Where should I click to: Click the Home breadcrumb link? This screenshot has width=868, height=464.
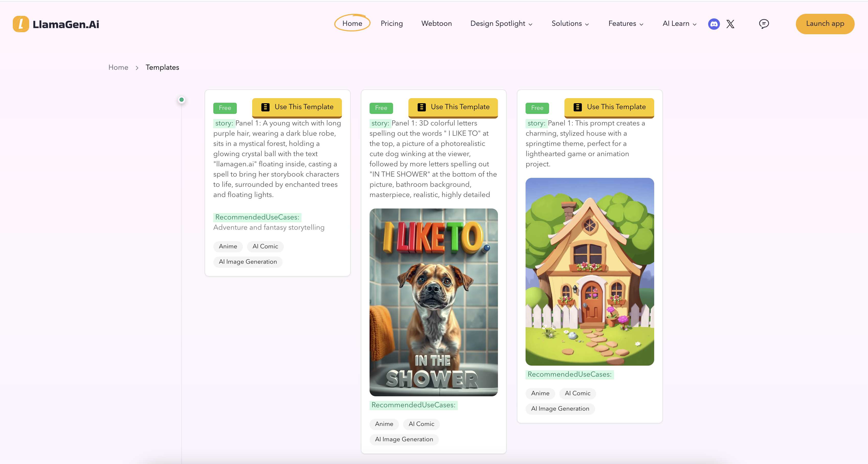(118, 67)
